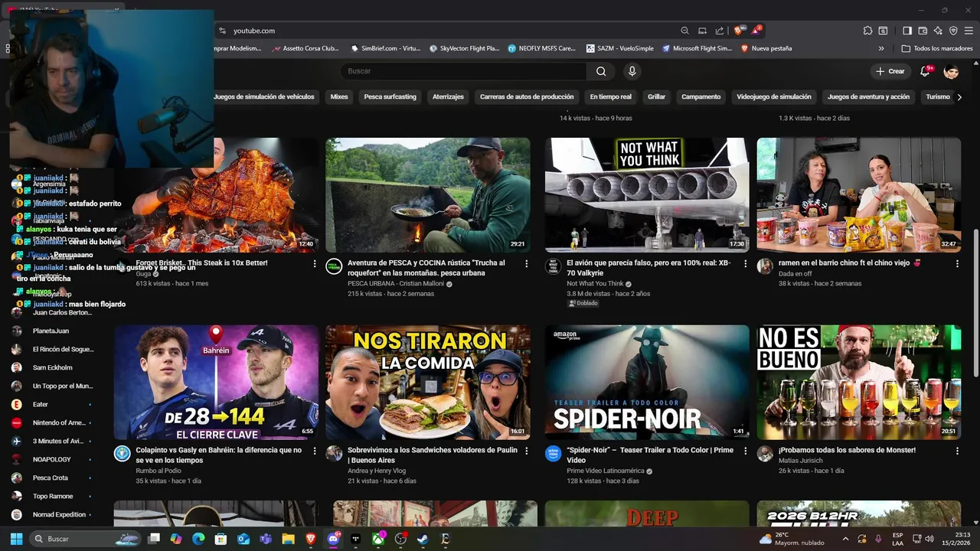
Task: Open Discord from the taskbar
Action: pyautogui.click(x=333, y=539)
